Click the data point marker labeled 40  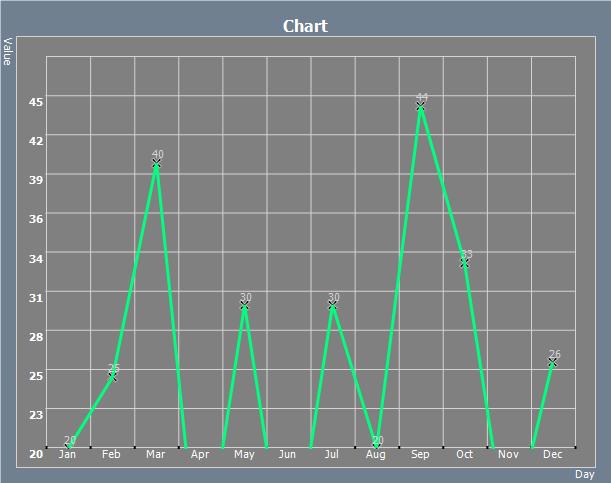tap(156, 164)
